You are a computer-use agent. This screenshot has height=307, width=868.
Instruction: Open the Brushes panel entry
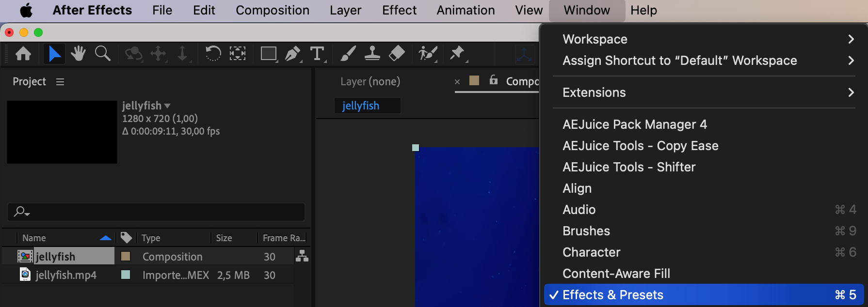pos(704,231)
